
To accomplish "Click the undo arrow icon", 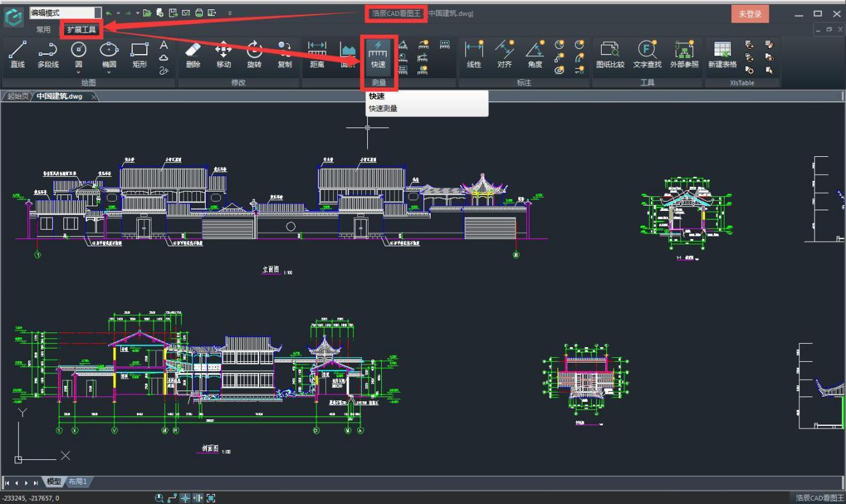I will tap(109, 13).
